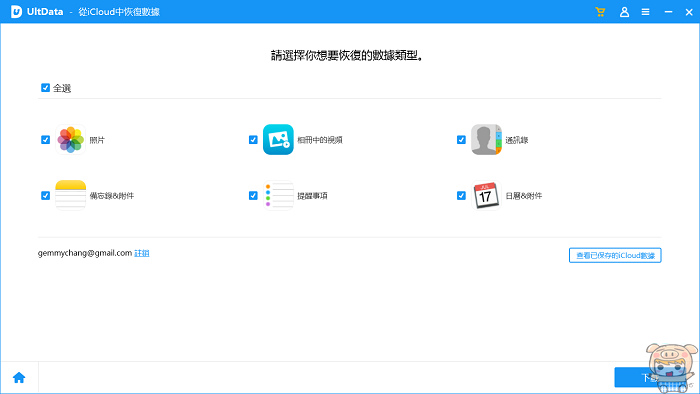700x394 pixels.
Task: Click the 請選擇你想要恢復的數據類型 heading
Action: 347,55
